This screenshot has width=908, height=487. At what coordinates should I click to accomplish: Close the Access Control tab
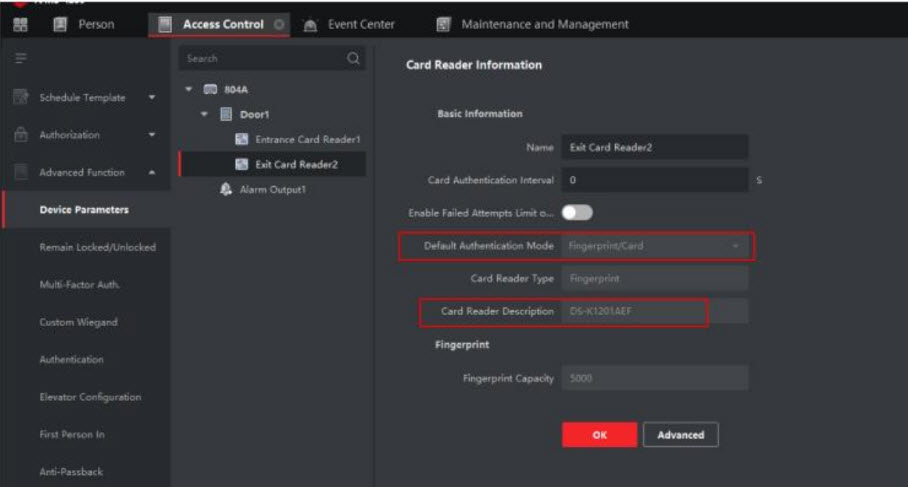[x=278, y=24]
